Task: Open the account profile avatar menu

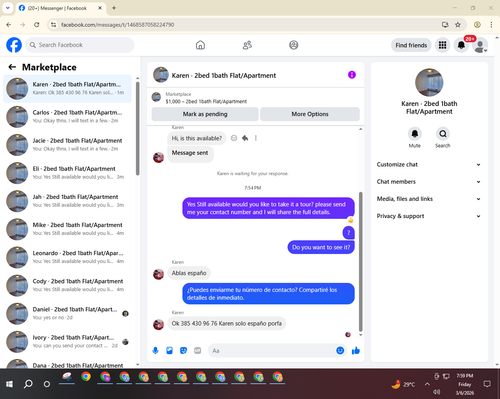Action: (x=480, y=46)
